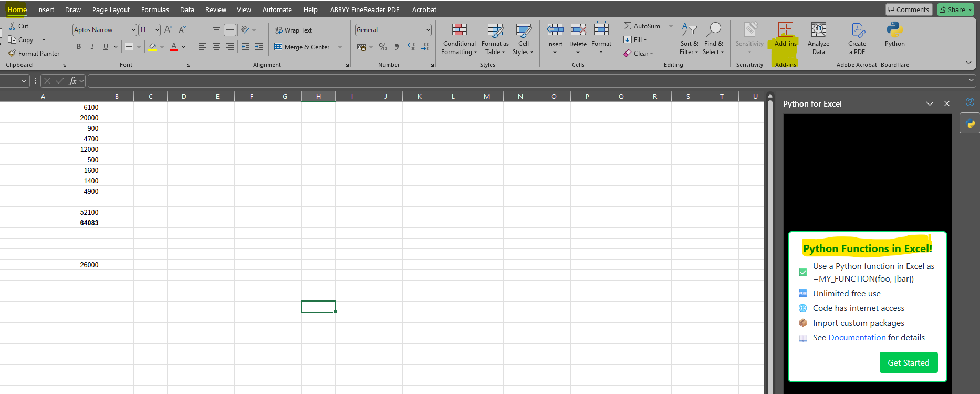Click the Orientation text angle icon

(x=245, y=30)
